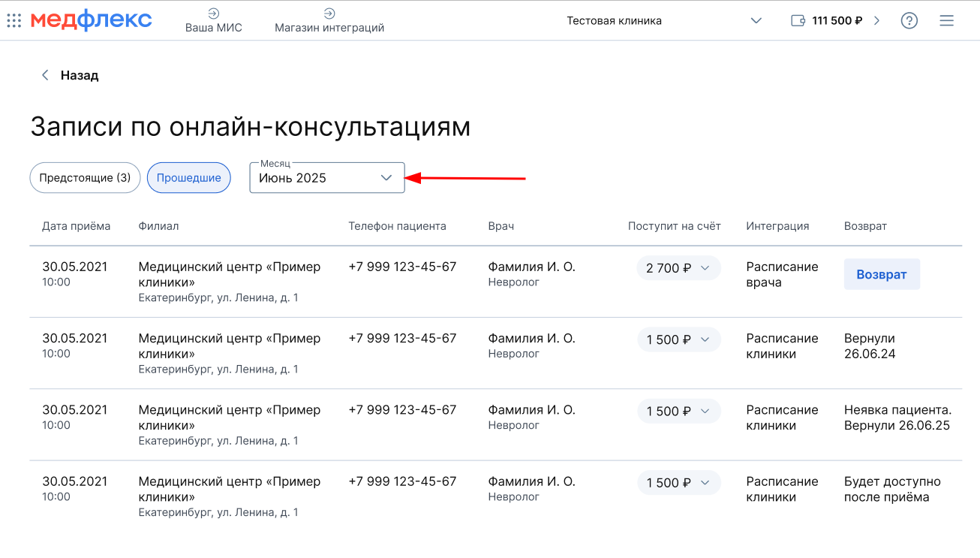The width and height of the screenshot is (980, 558).
Task: Click the arrow icon above Магазин интеграций
Action: (329, 13)
